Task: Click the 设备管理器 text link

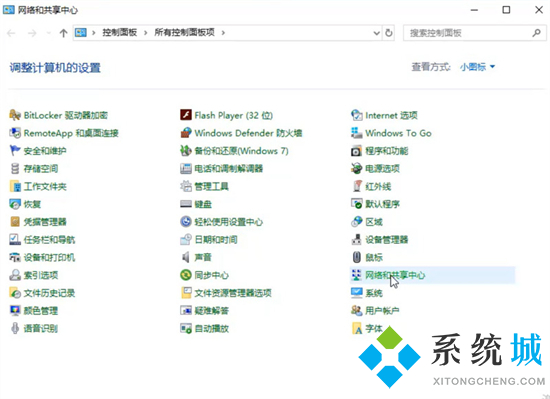Action: tap(387, 239)
